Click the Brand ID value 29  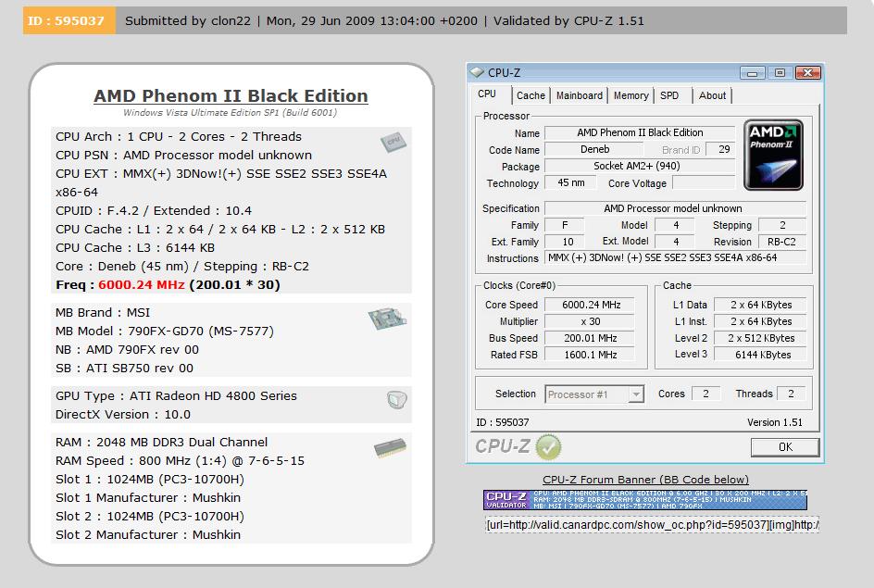pyautogui.click(x=720, y=149)
